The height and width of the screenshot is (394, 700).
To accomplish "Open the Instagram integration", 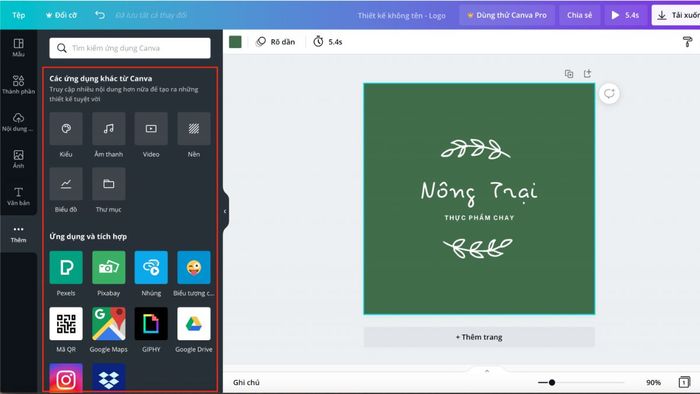I will (x=66, y=378).
